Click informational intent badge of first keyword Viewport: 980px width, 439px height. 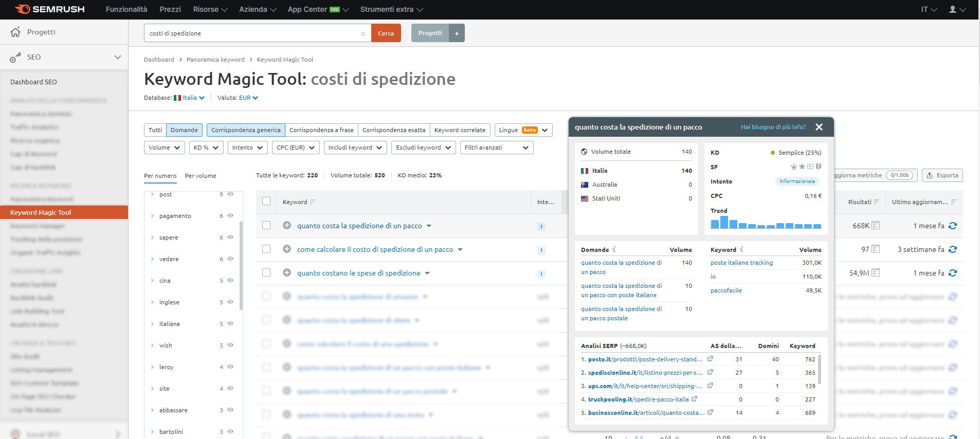541,226
